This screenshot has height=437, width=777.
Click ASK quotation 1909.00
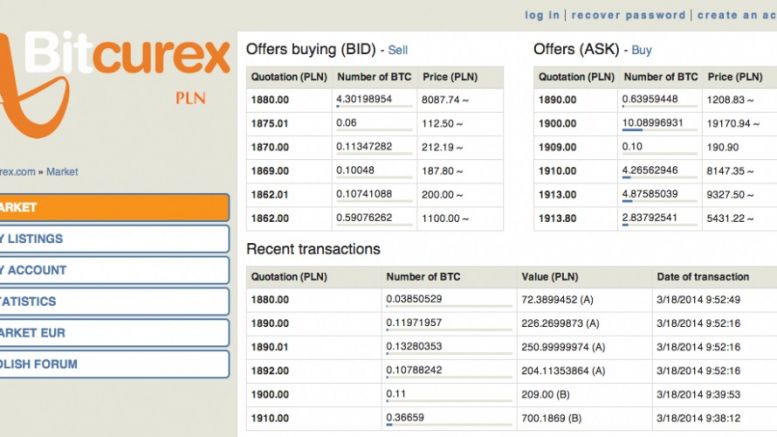(557, 148)
